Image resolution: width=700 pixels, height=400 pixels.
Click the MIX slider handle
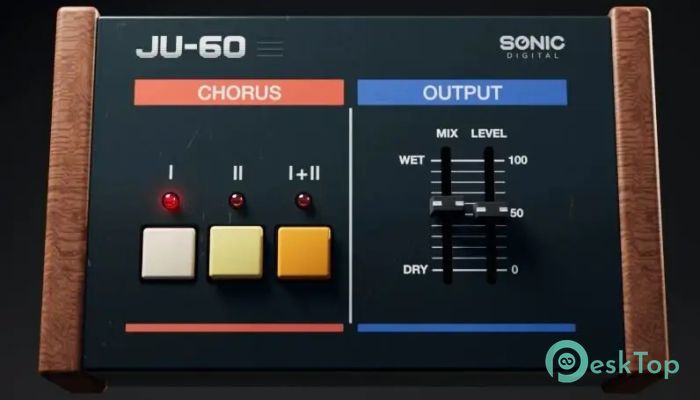pos(447,204)
